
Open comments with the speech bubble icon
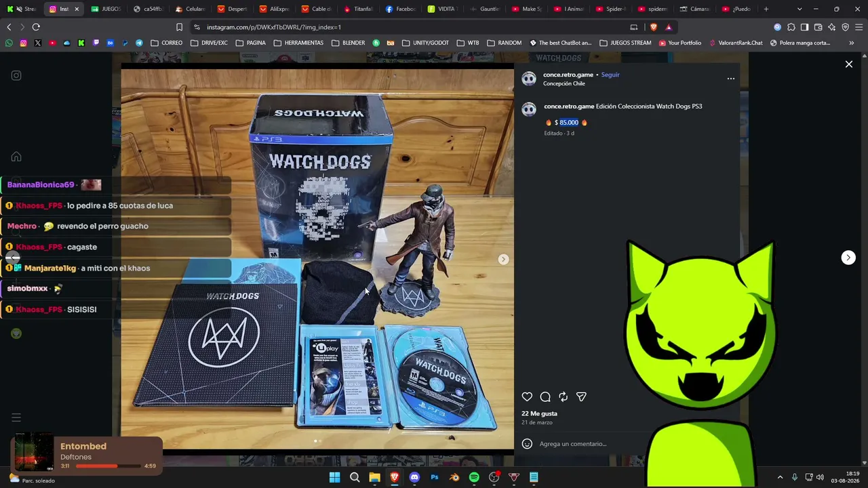[x=545, y=396]
